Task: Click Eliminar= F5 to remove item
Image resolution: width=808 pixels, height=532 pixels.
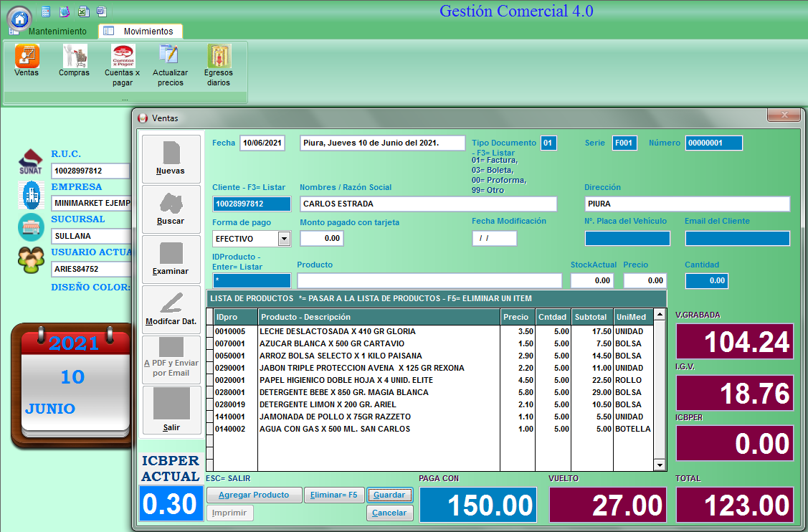Action: coord(333,495)
